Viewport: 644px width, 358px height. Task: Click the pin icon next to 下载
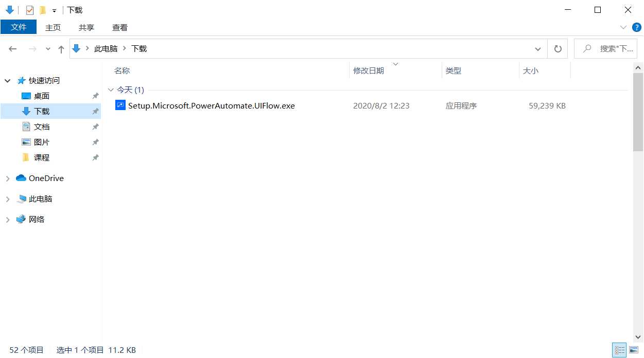click(x=95, y=112)
